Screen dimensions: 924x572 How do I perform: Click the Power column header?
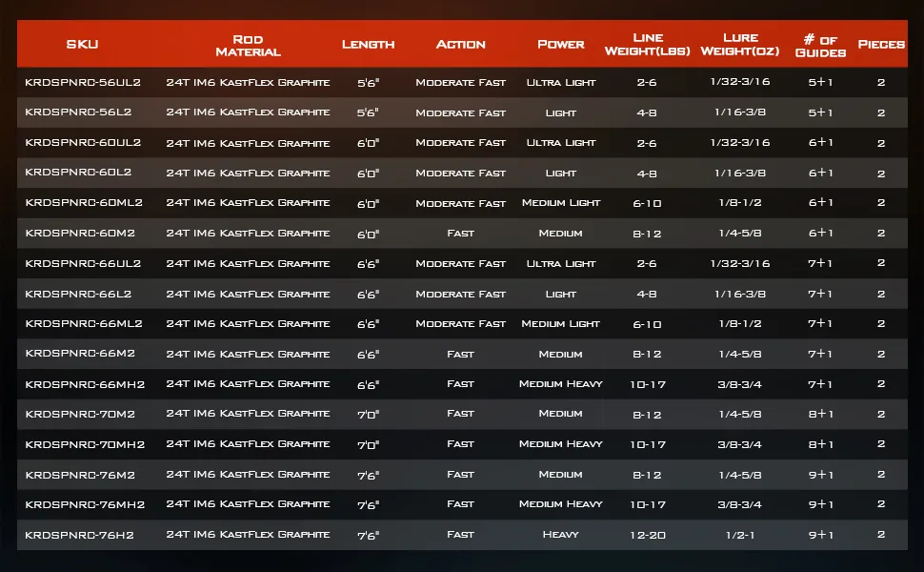(x=560, y=44)
